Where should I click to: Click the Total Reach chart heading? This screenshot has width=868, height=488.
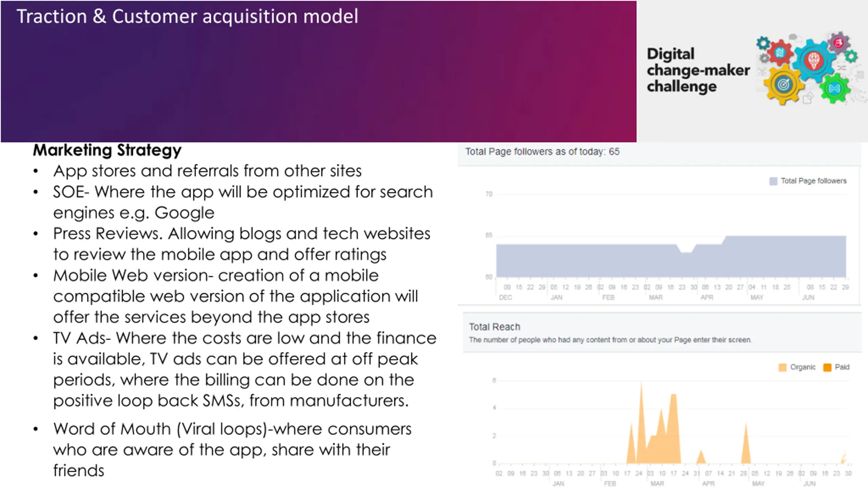(x=494, y=327)
